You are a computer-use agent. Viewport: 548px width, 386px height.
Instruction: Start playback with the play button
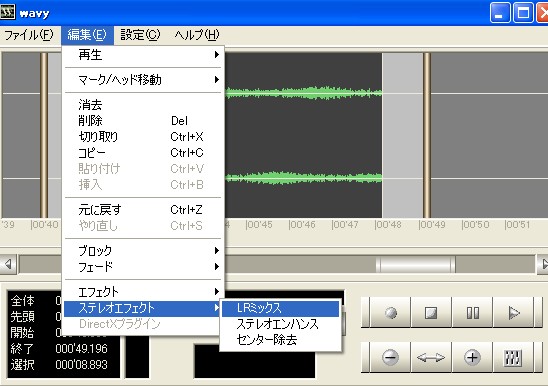(513, 313)
